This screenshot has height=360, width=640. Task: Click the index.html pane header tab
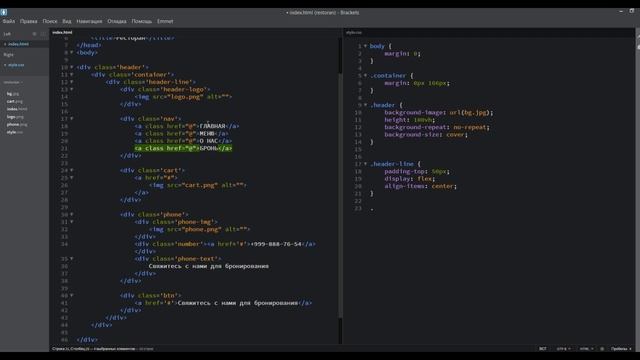click(x=62, y=32)
